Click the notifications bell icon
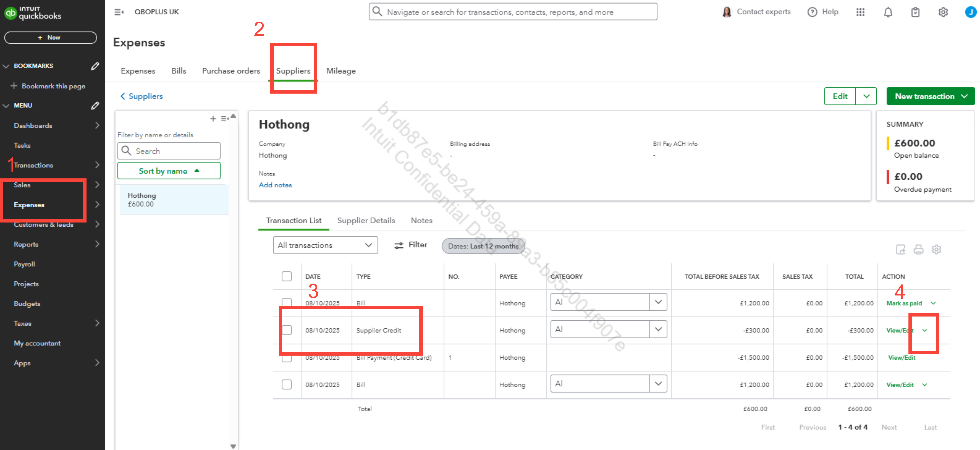The height and width of the screenshot is (450, 980). pyautogui.click(x=888, y=12)
